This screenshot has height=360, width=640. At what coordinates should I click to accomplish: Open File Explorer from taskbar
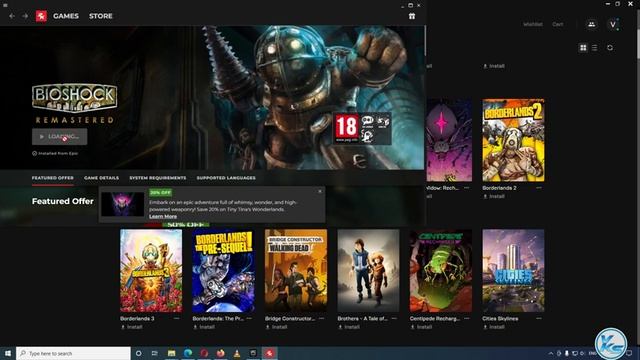[171, 353]
